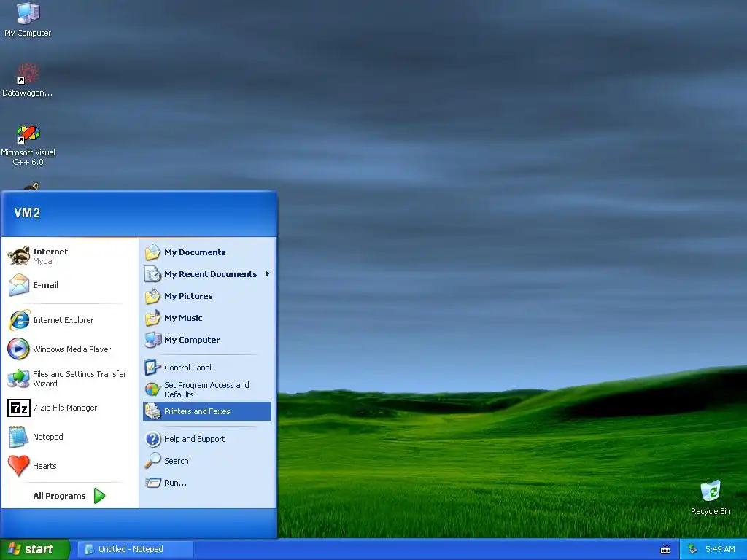747x560 pixels.
Task: Click the Start button
Action: point(35,549)
